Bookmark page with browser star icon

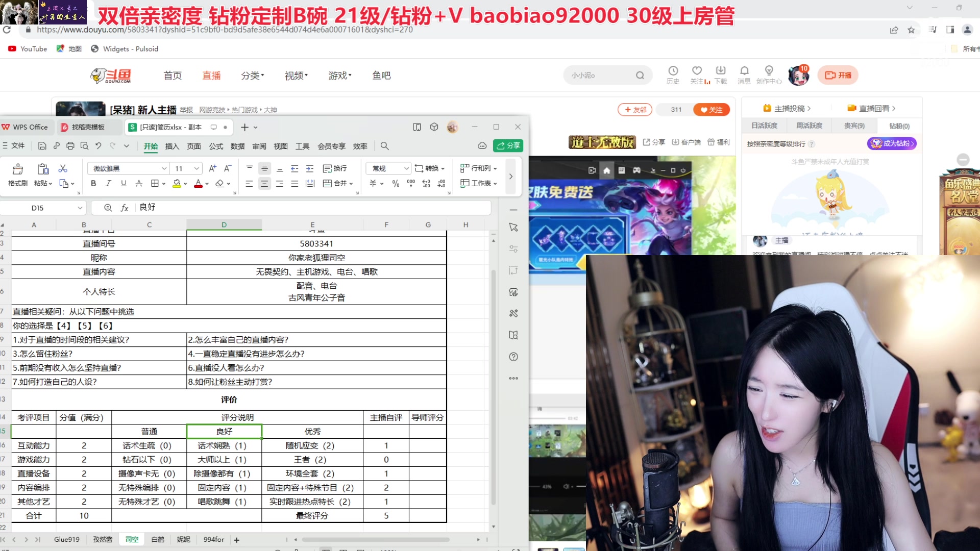pos(911,30)
